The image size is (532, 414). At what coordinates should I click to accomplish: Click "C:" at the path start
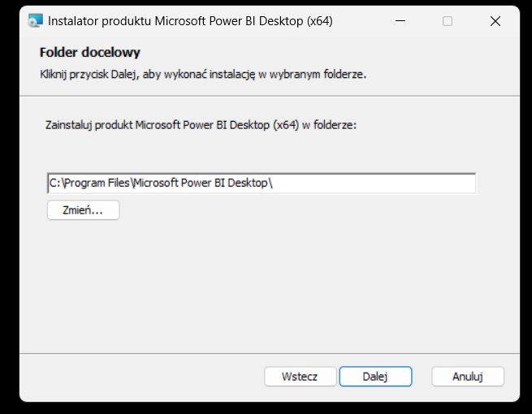(54, 183)
